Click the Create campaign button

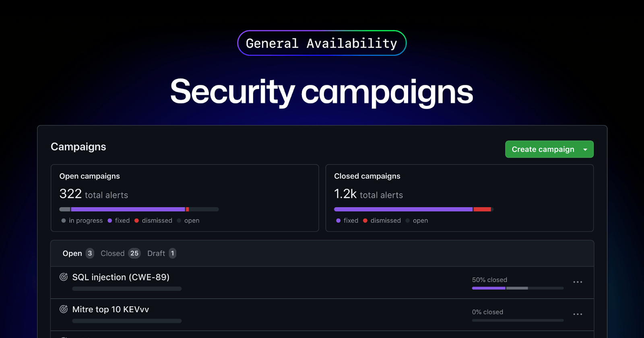(543, 149)
